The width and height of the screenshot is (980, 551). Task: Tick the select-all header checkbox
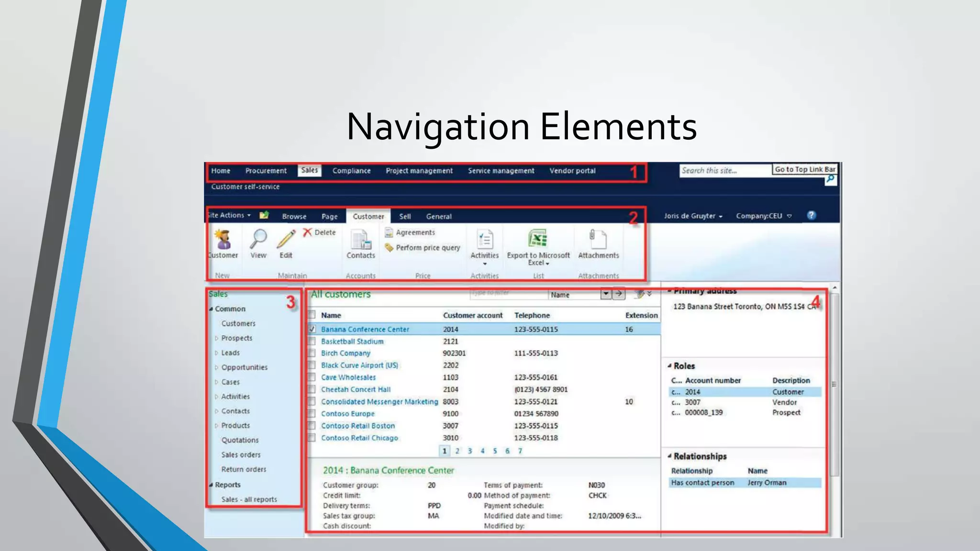coord(312,315)
